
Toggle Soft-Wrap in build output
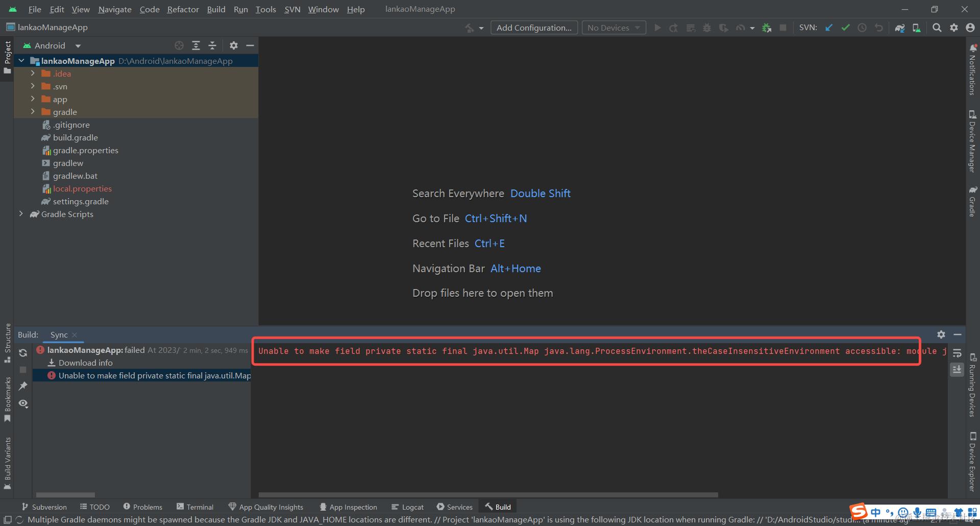pos(957,353)
